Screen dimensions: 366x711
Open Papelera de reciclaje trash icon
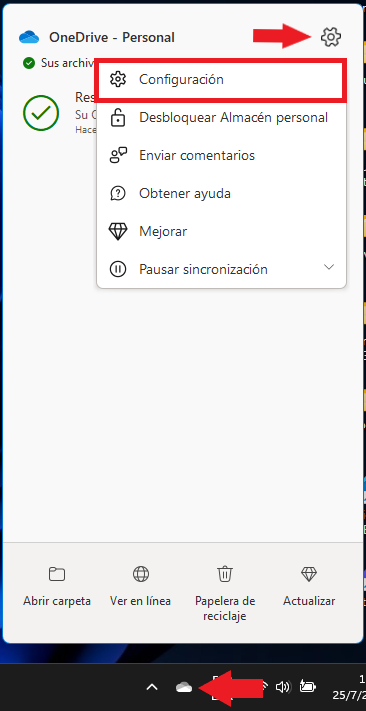[225, 574]
